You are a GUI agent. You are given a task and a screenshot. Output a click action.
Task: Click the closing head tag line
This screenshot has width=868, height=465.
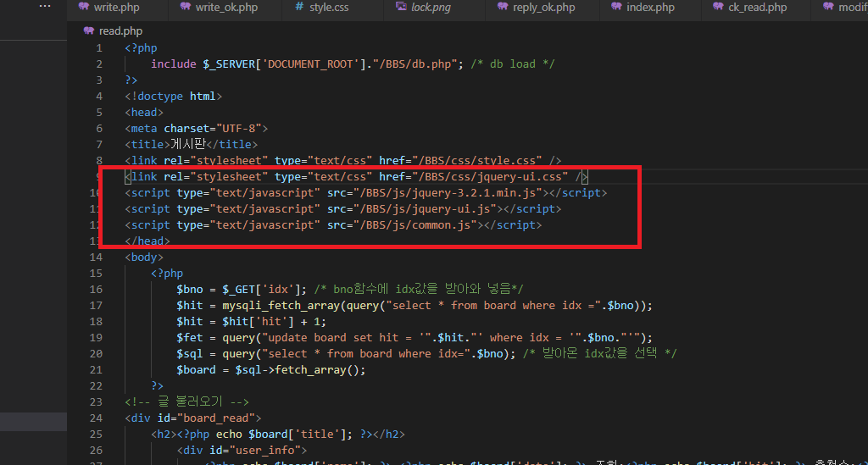(147, 241)
